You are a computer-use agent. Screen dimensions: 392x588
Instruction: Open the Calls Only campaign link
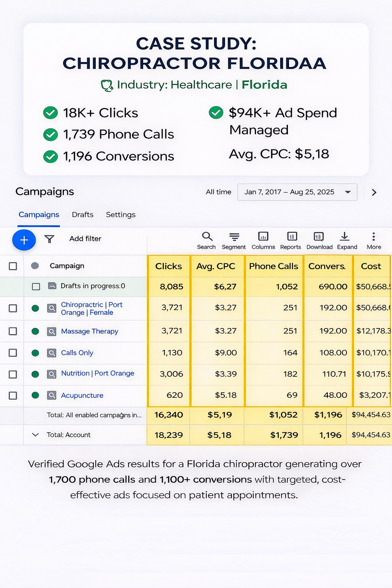click(77, 353)
